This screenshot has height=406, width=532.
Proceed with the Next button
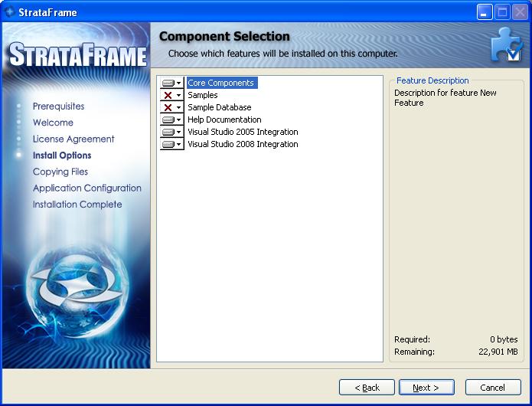point(426,388)
